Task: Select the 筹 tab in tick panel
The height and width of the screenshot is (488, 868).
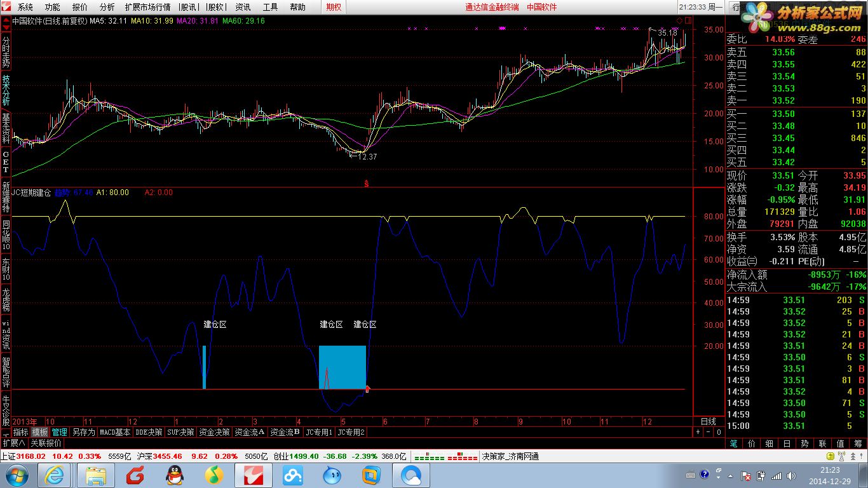Action: point(858,443)
